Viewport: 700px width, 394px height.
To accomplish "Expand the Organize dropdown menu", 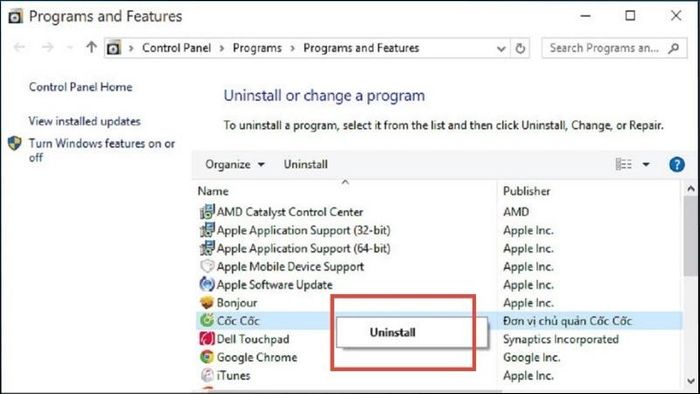I will coord(235,164).
